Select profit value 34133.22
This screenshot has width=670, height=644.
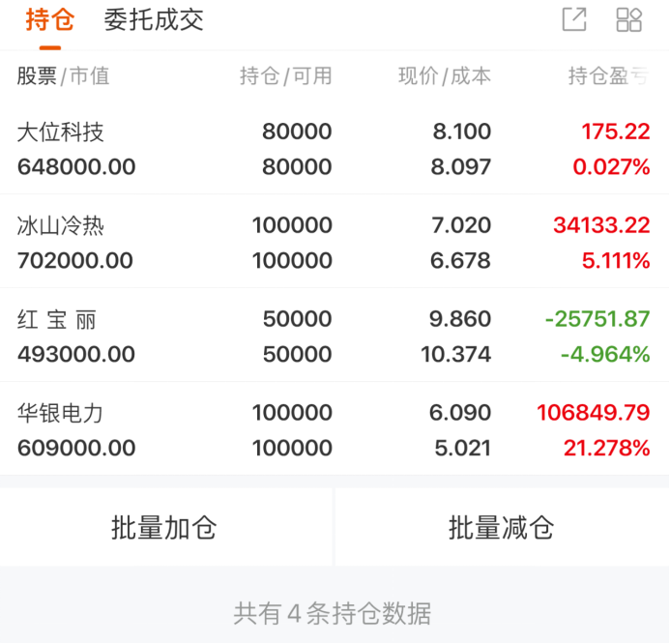click(x=601, y=225)
